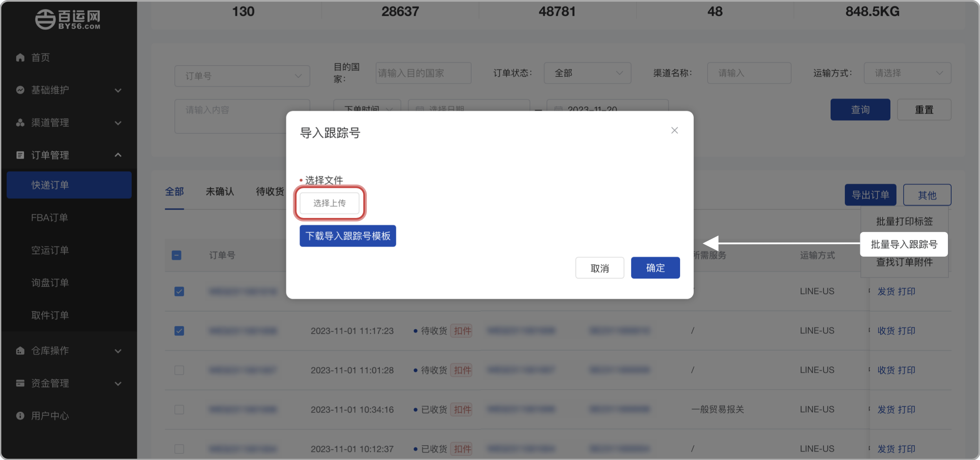Screen dimensions: 980x460
Task: Click the 渠道管理 channels icon
Action: pos(20,123)
